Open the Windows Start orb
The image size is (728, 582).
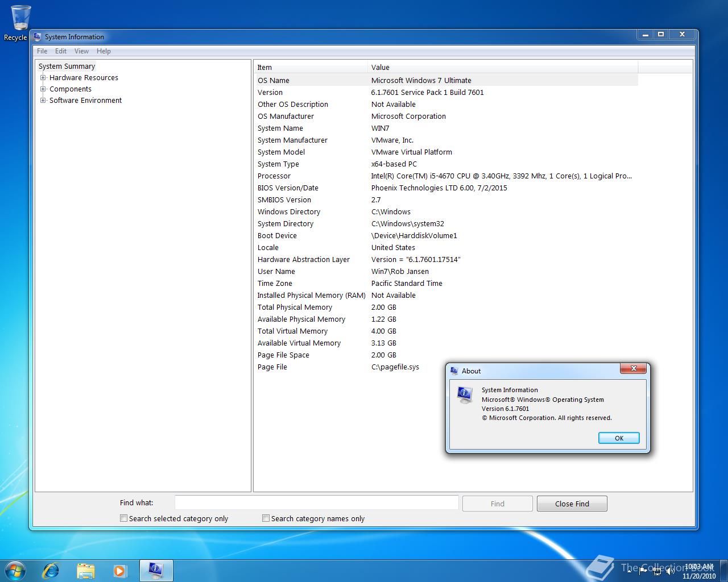tap(15, 571)
